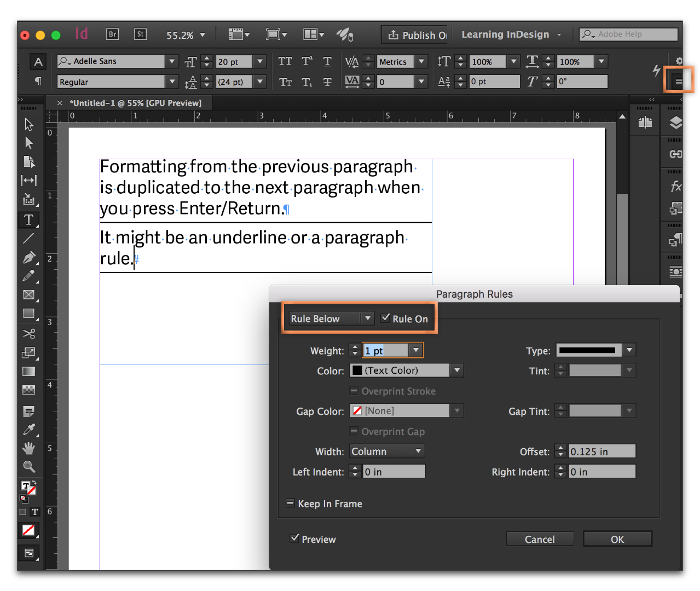The image size is (700, 591).
Task: Select the Pen tool
Action: (28, 257)
